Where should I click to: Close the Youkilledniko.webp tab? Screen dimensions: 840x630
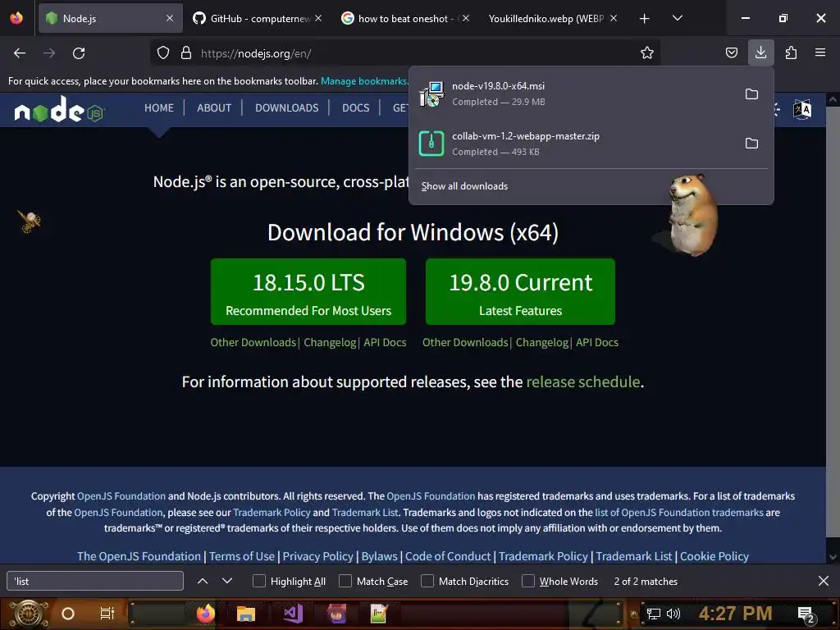tap(614, 18)
